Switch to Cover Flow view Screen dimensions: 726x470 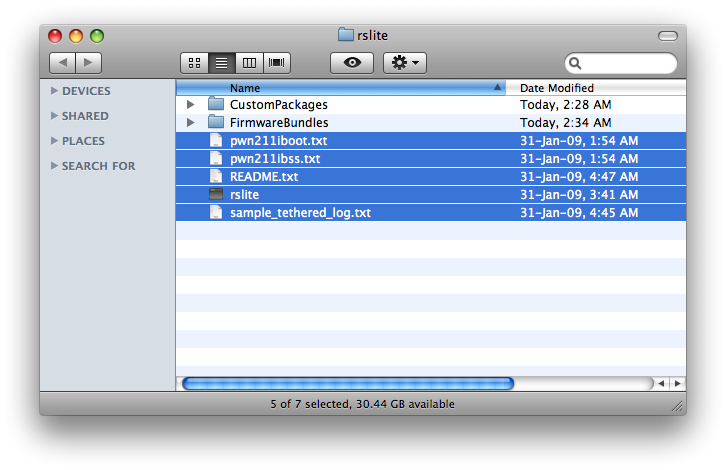point(276,63)
